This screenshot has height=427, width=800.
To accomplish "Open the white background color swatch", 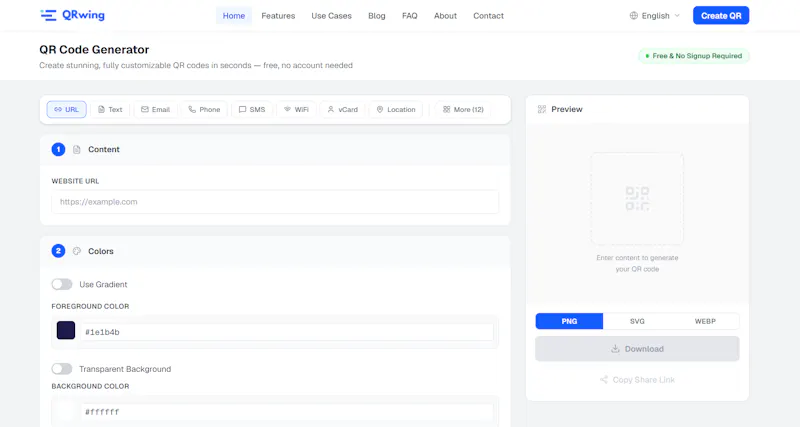I will coord(66,411).
